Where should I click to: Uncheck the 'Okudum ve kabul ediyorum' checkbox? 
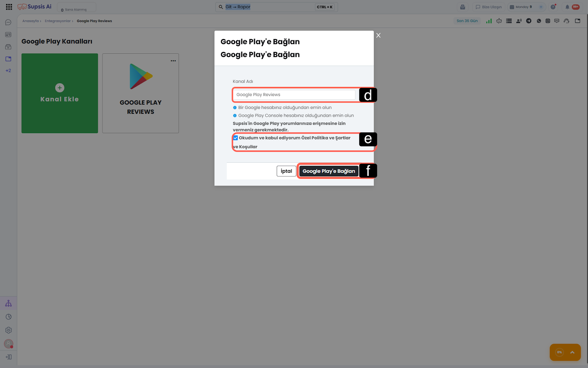(236, 138)
